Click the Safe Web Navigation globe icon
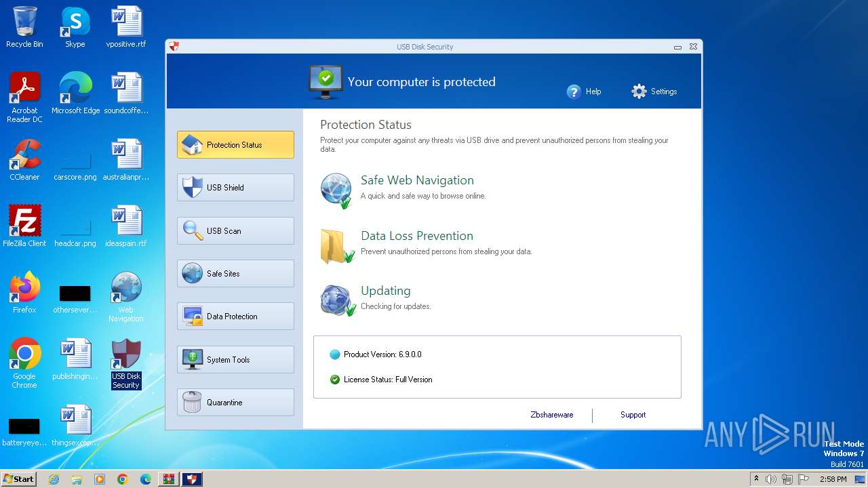The height and width of the screenshot is (488, 868). [336, 190]
